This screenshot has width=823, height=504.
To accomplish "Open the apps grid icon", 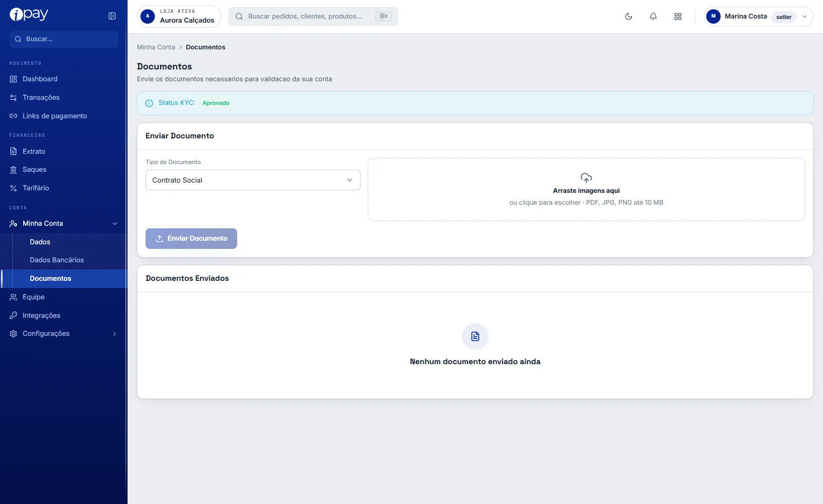I will point(678,16).
